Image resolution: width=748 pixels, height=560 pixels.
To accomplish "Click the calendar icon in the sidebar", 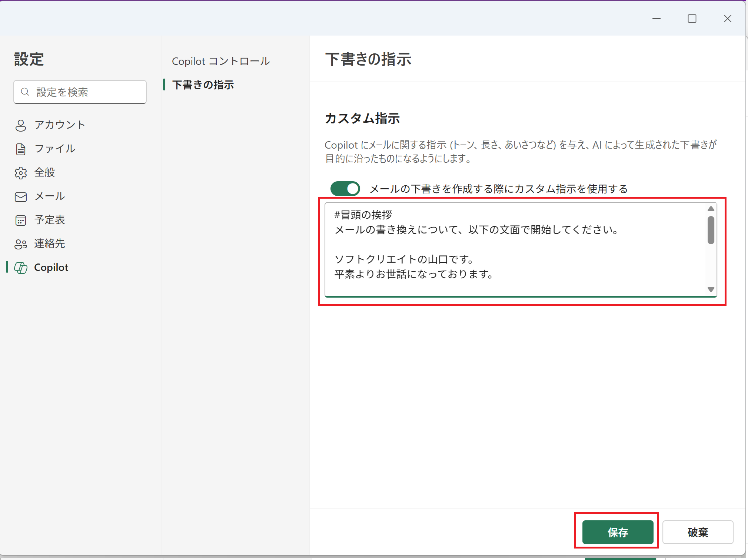I will tap(21, 220).
